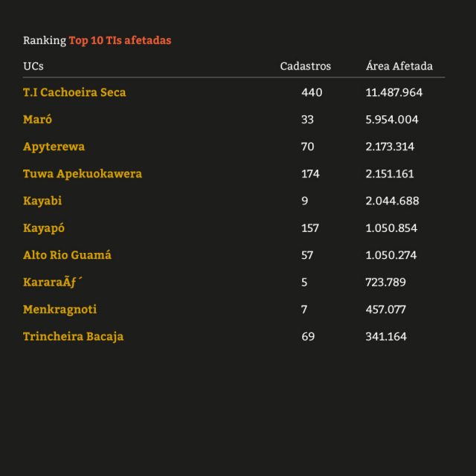Click the Kayabi link

click(42, 201)
